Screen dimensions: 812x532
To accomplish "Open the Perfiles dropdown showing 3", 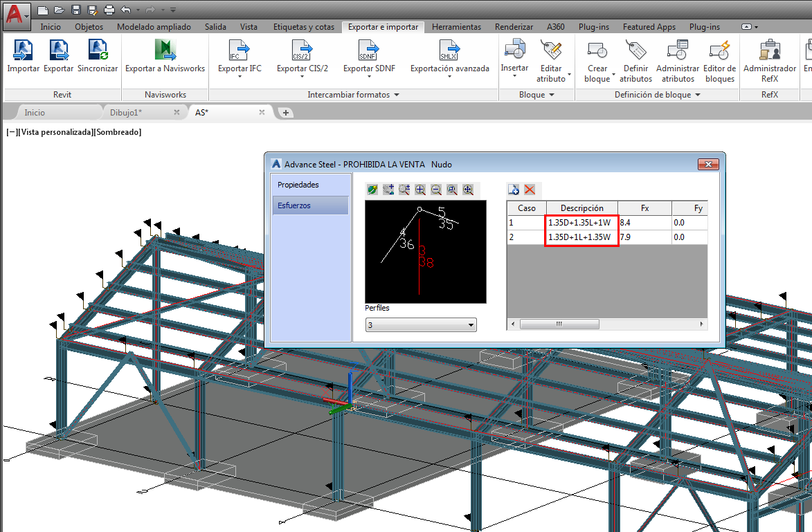I will 420,325.
